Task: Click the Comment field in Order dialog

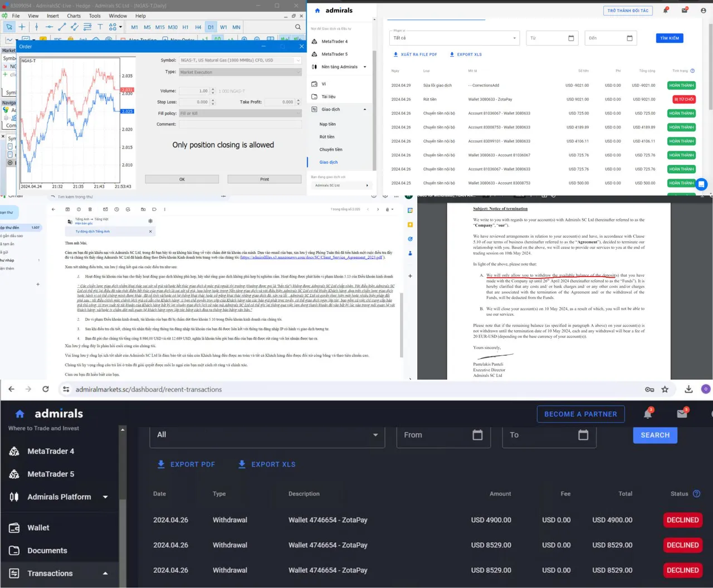Action: tap(240, 124)
